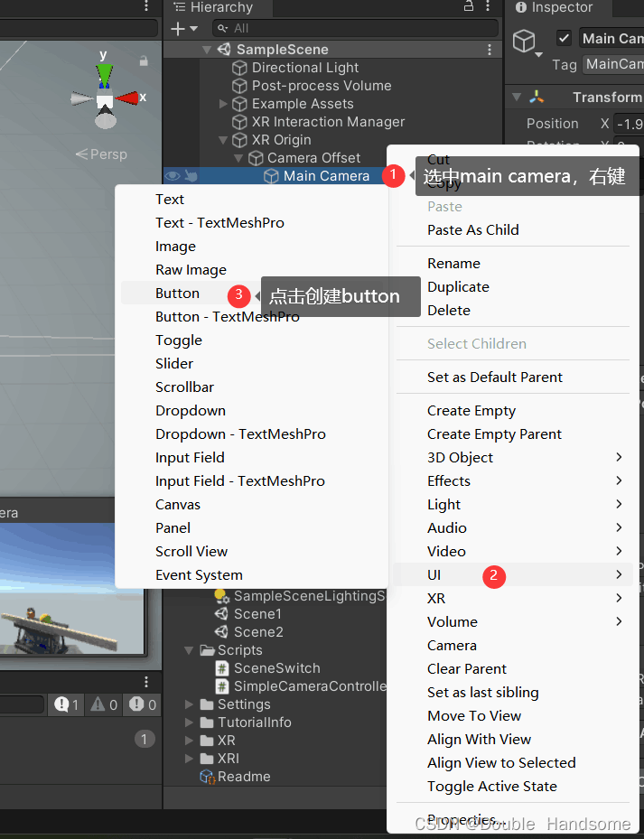
Task: Choose Scrollbar in UI submenu
Action: point(184,387)
